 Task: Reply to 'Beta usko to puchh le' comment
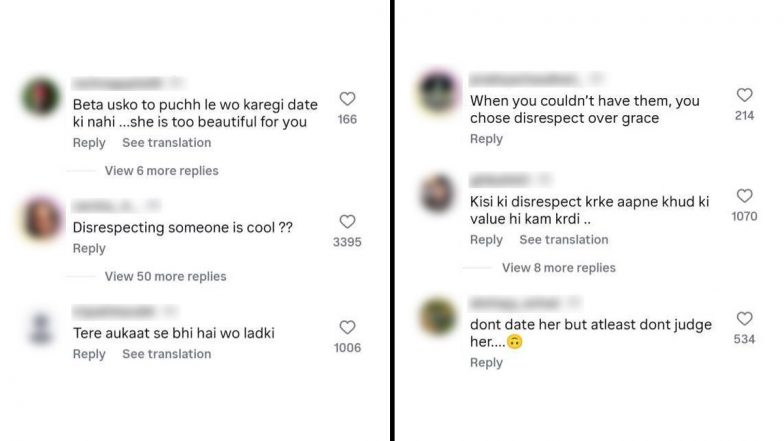(x=89, y=143)
